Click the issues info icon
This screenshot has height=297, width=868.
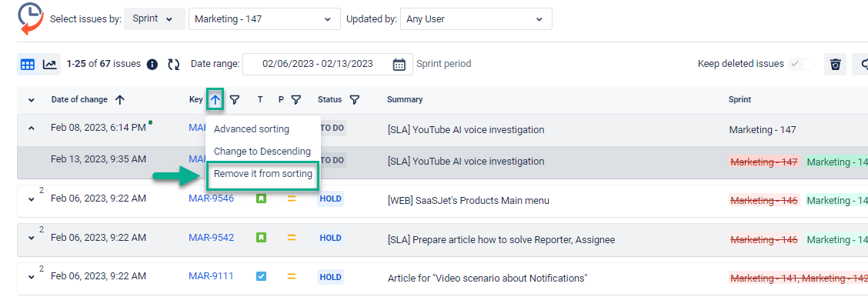[152, 64]
